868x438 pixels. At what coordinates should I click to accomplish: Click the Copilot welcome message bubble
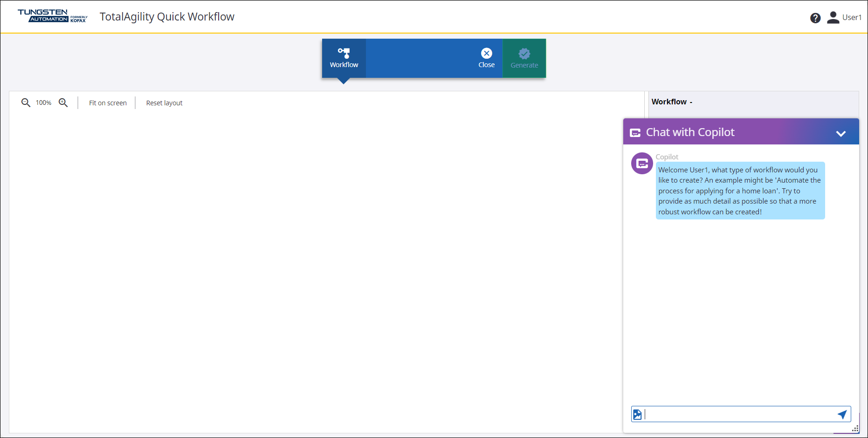coord(740,191)
